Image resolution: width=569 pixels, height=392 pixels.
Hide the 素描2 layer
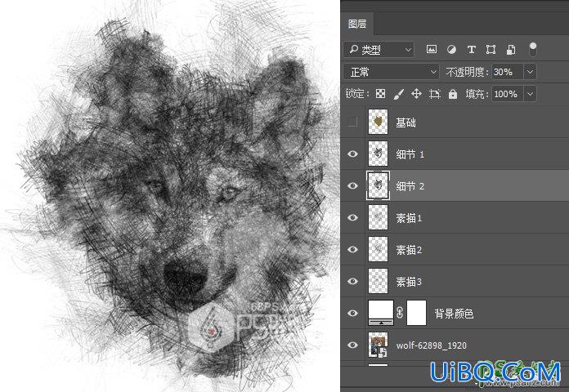(352, 249)
